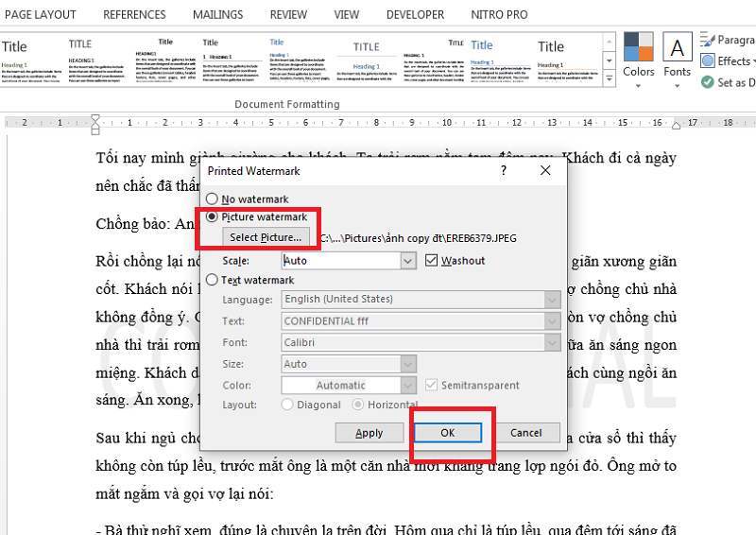This screenshot has height=535, width=756.
Task: Switch to the REVIEW tab
Action: click(288, 15)
